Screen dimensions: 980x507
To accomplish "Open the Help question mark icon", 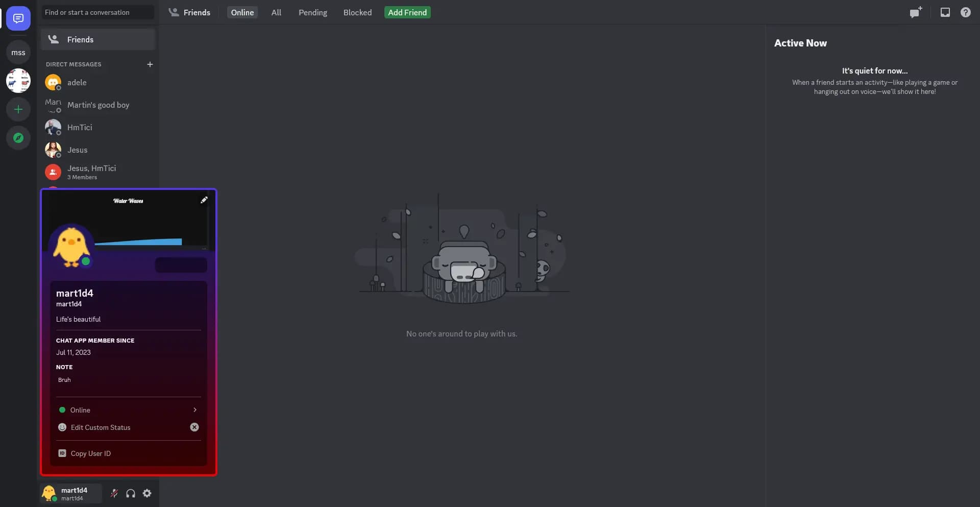I will [965, 12].
